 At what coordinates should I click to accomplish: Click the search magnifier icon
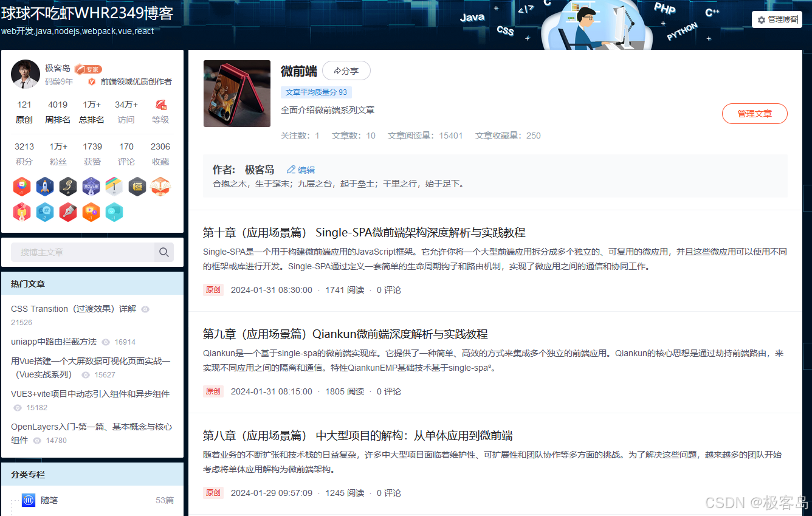pos(164,252)
